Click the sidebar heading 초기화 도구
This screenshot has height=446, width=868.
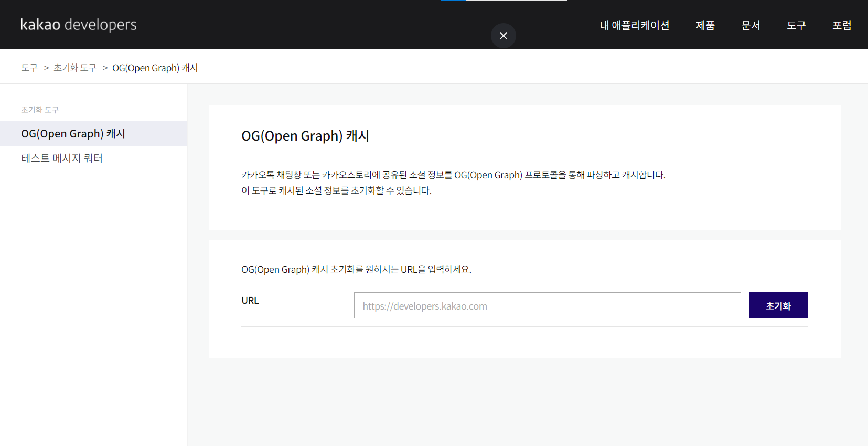[40, 110]
